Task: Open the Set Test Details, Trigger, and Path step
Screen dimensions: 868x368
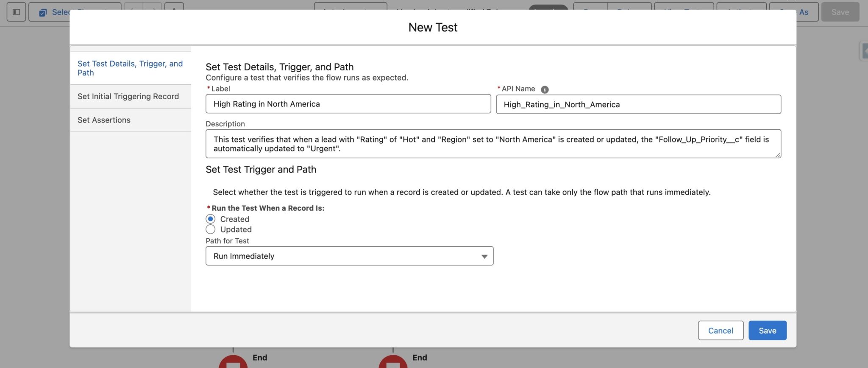Action: (130, 68)
